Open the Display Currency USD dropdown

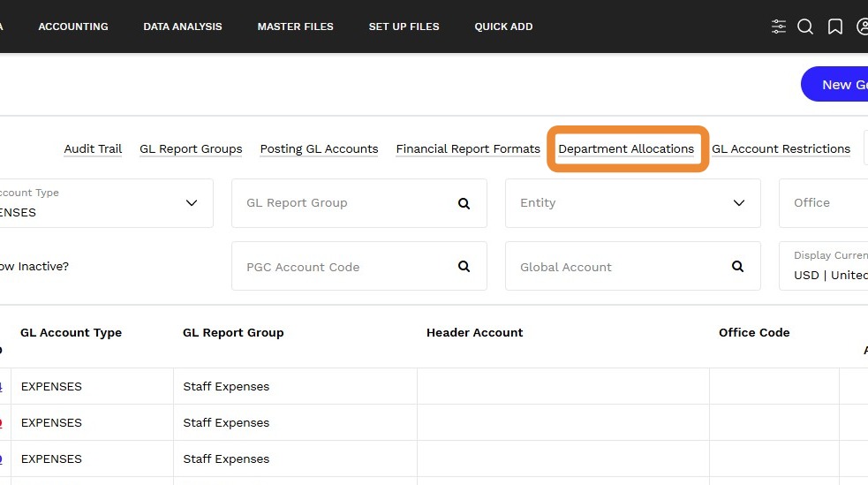[x=824, y=266]
